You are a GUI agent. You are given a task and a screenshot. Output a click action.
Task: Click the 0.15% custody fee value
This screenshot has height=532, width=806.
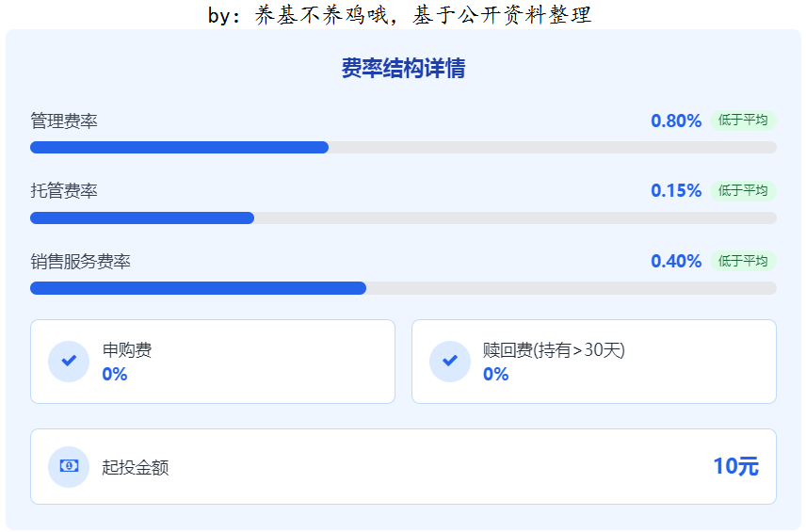(x=676, y=191)
